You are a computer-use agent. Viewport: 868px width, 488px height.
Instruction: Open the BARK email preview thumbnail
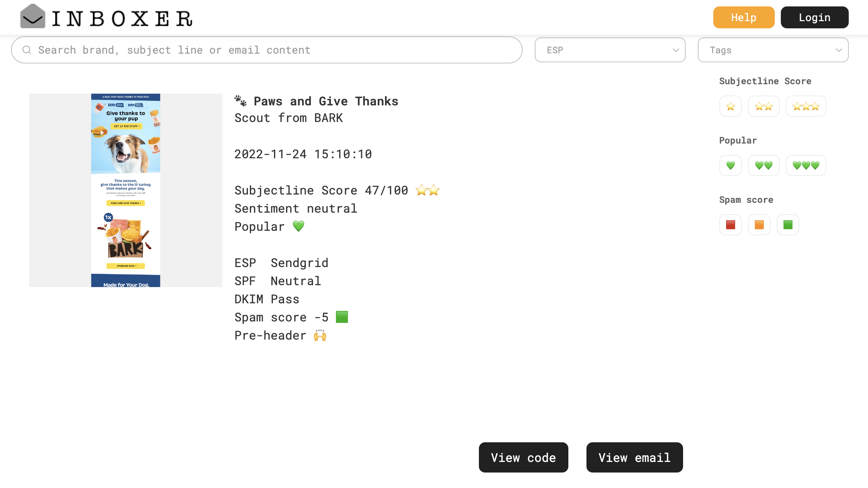pos(125,190)
